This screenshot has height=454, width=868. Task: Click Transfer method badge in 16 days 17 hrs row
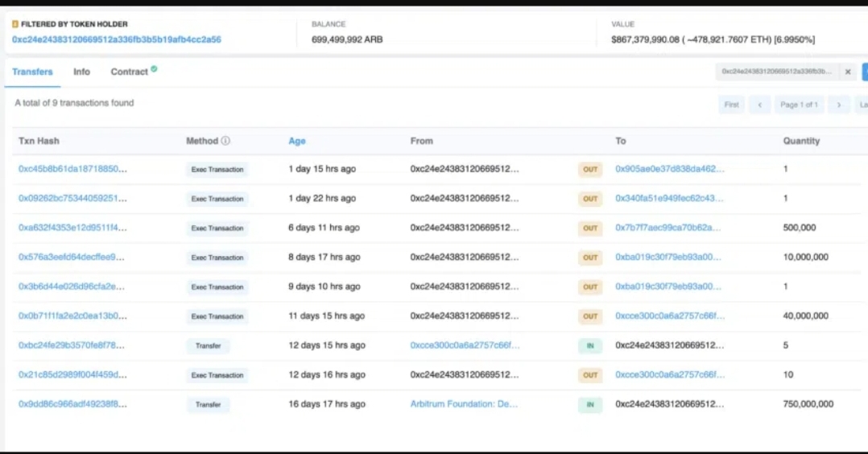coord(208,404)
